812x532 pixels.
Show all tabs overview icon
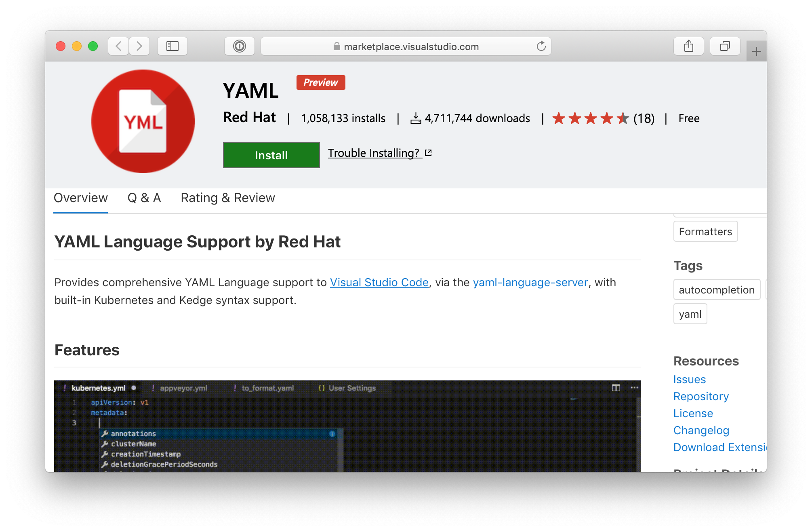(x=725, y=46)
